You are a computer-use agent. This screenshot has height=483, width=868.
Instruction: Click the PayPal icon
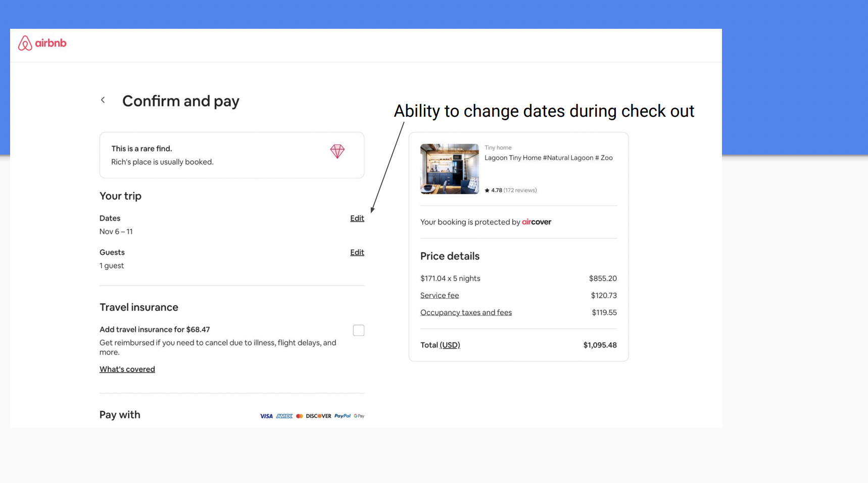click(343, 416)
